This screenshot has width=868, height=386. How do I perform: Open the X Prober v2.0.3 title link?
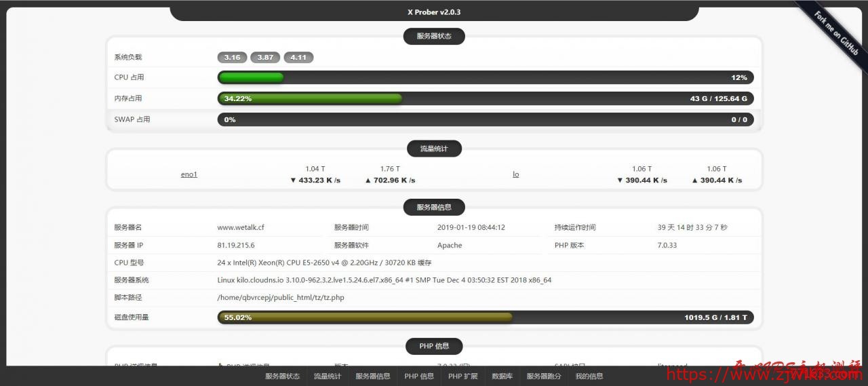434,12
